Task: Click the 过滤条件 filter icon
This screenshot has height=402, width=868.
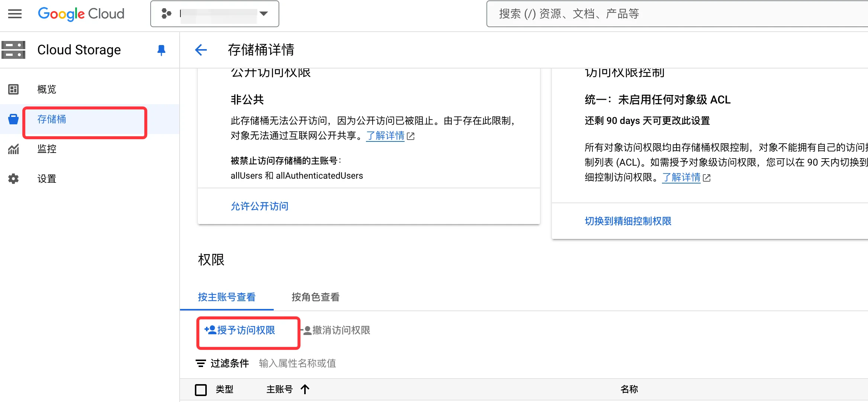Action: click(x=201, y=363)
